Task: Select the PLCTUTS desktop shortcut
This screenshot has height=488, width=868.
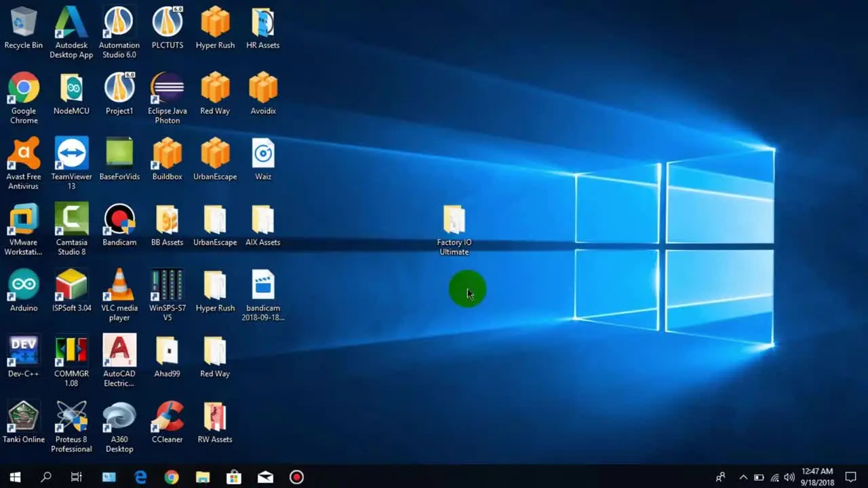Action: point(167,28)
